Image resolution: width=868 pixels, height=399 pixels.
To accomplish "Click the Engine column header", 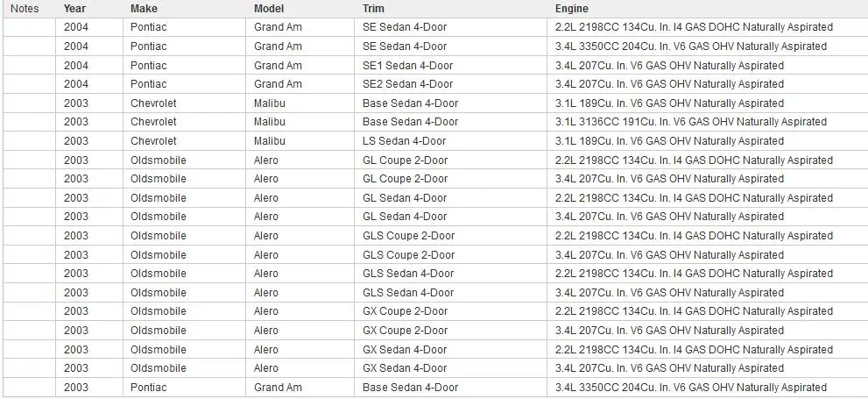I will 572,8.
